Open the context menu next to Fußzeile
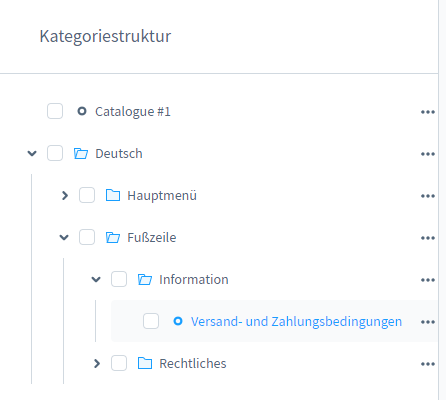446x400 pixels. [x=428, y=238]
